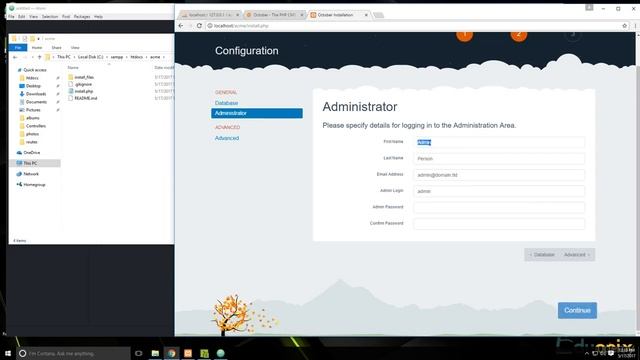Select the README.md file

(x=86, y=98)
